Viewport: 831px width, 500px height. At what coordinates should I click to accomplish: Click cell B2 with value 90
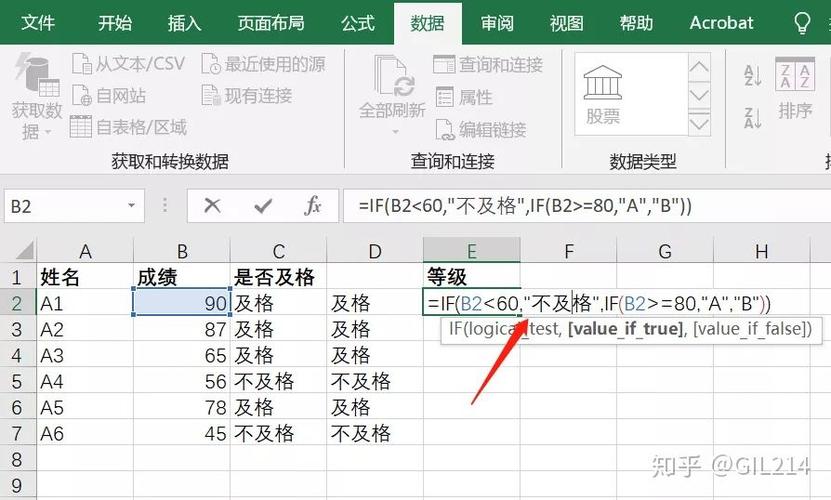(x=182, y=303)
